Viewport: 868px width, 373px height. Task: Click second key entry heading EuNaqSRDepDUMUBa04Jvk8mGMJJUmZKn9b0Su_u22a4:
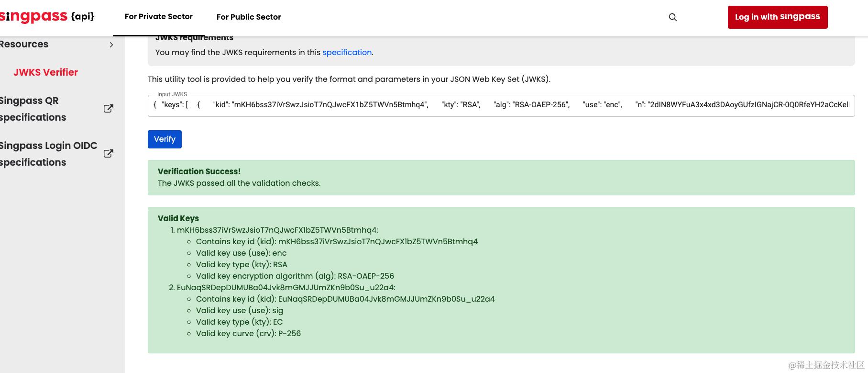pos(286,287)
